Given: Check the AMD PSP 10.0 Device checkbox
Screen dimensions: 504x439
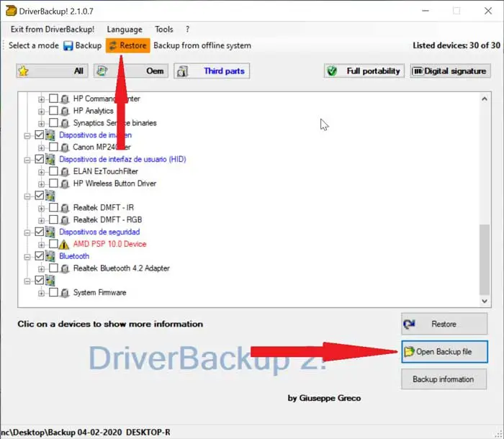Looking at the screenshot, I should click(53, 243).
